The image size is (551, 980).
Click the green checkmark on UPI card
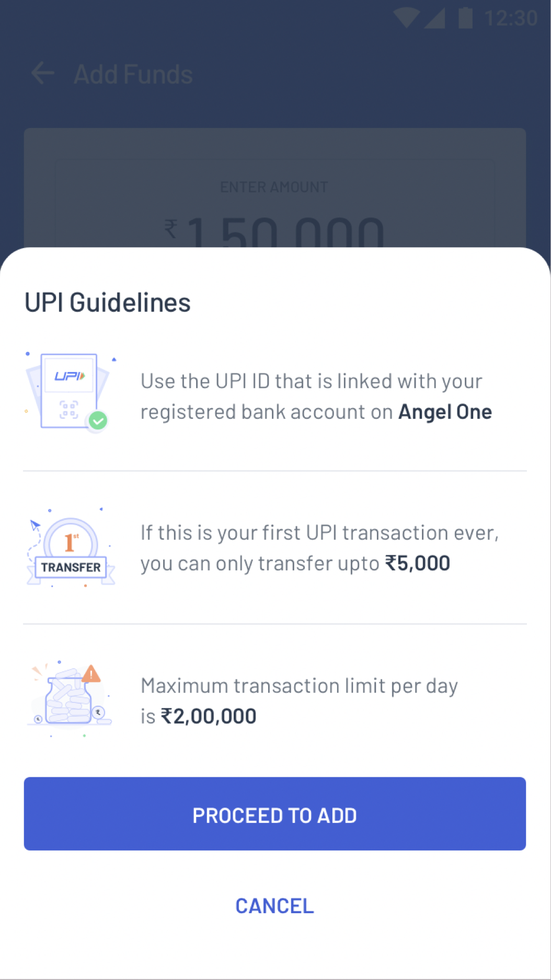98,420
